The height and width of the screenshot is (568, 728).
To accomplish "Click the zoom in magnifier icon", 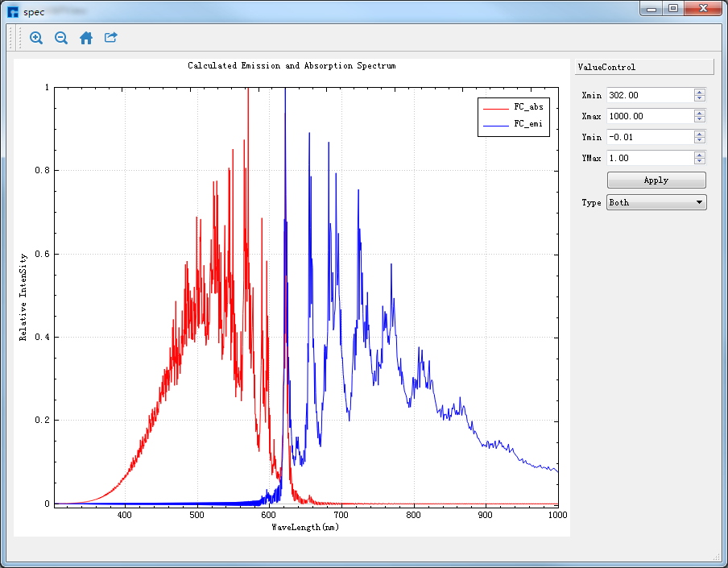I will coord(36,38).
